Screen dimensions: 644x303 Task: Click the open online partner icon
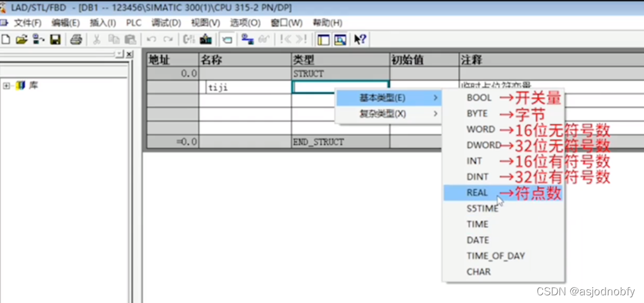pyautogui.click(x=38, y=40)
